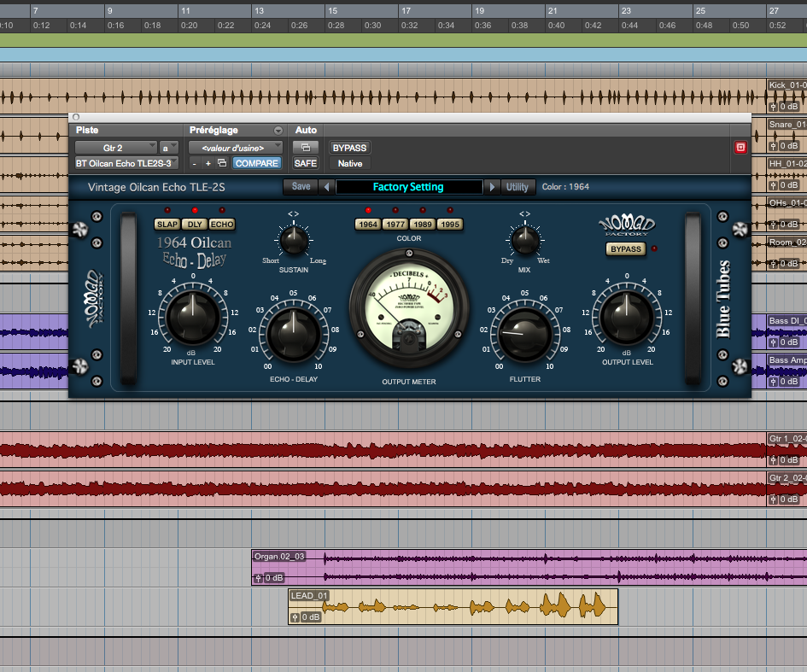Select the Gtr 1 waveform clip
This screenshot has width=807, height=672.
click(383, 450)
